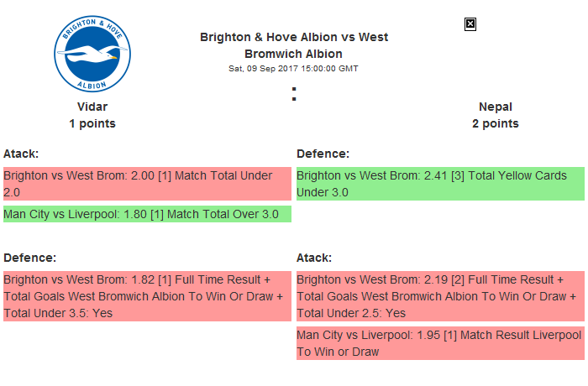
Task: Click the Defence heading under Nepal
Action: [x=323, y=154]
